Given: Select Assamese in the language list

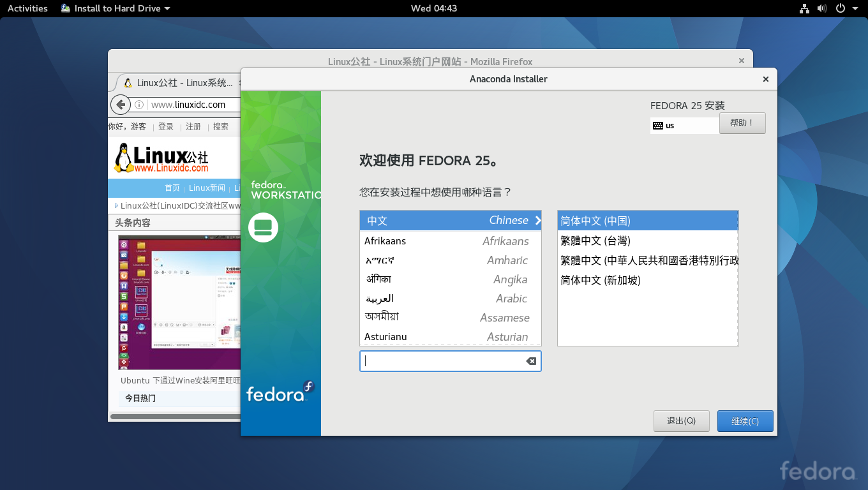Looking at the screenshot, I should (451, 317).
